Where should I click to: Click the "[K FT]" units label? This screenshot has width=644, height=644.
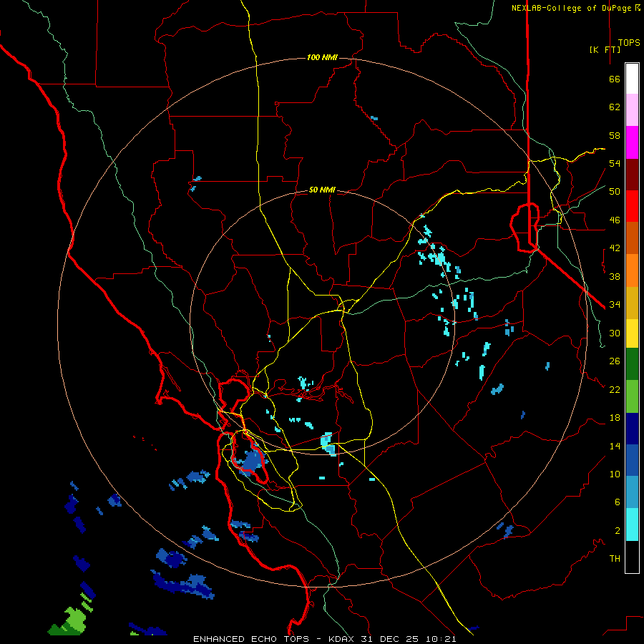click(605, 49)
